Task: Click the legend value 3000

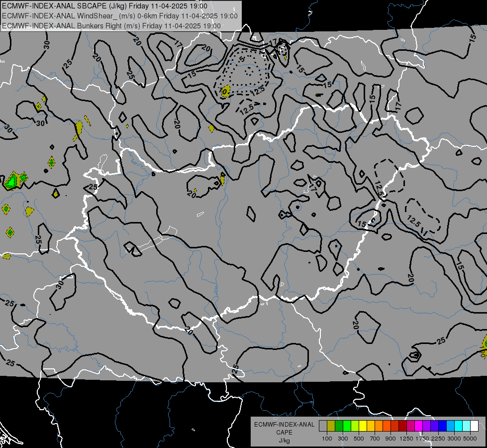Action: coord(454,439)
